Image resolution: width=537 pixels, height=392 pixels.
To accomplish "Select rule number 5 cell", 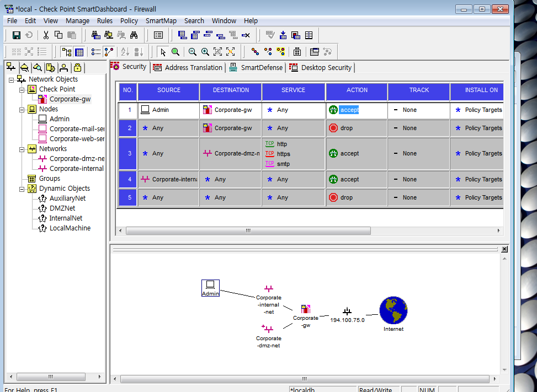I will pos(127,198).
